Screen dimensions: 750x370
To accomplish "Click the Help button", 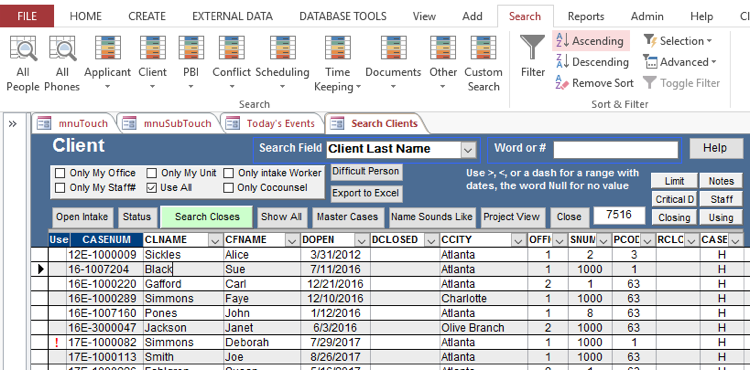I will point(716,148).
